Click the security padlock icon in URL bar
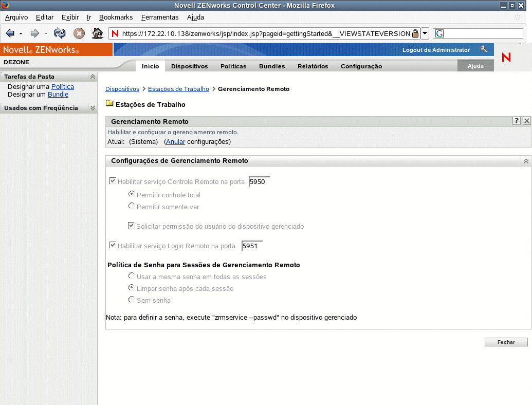This screenshot has height=405, width=532. click(415, 33)
